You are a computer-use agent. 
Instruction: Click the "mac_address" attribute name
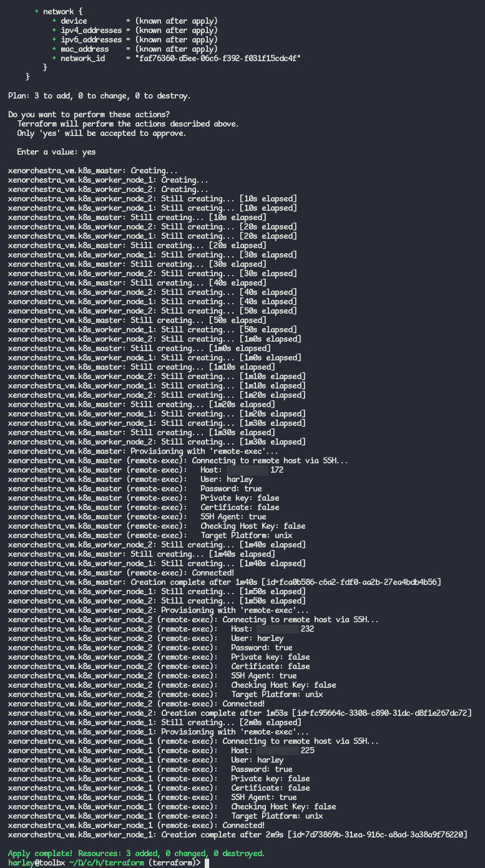pos(84,49)
